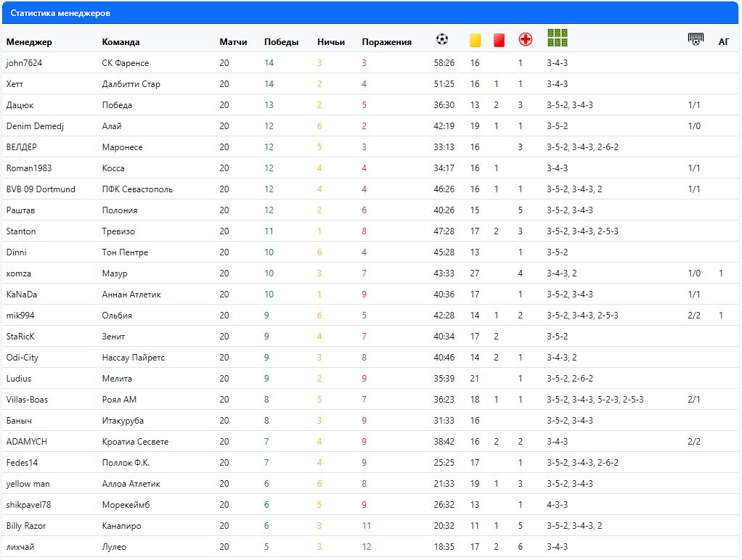
Task: Click the Поражения column header
Action: click(x=386, y=42)
